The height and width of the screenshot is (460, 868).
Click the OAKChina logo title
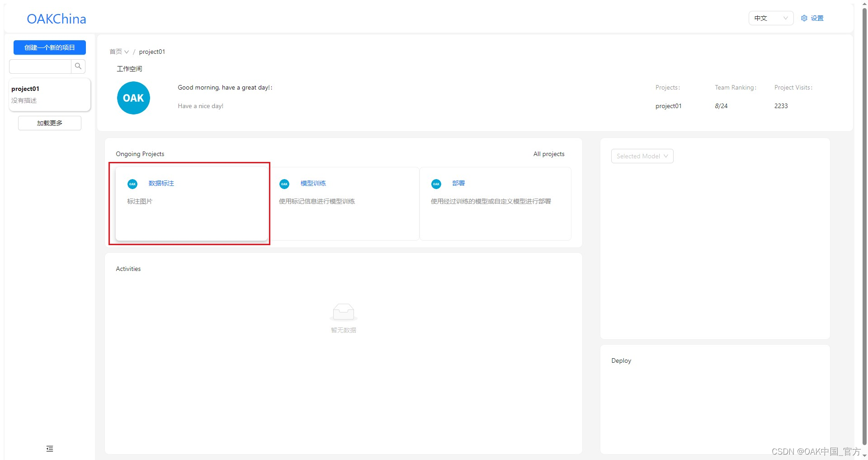click(57, 19)
